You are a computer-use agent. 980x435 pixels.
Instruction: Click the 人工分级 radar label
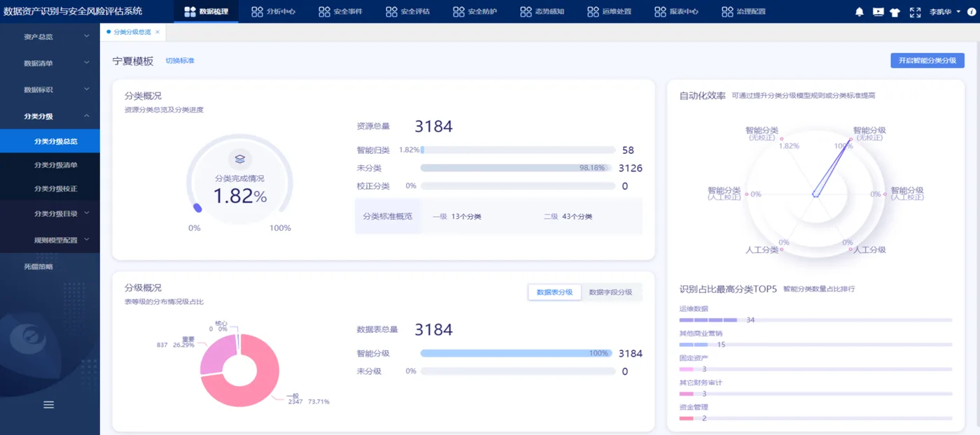point(870,250)
